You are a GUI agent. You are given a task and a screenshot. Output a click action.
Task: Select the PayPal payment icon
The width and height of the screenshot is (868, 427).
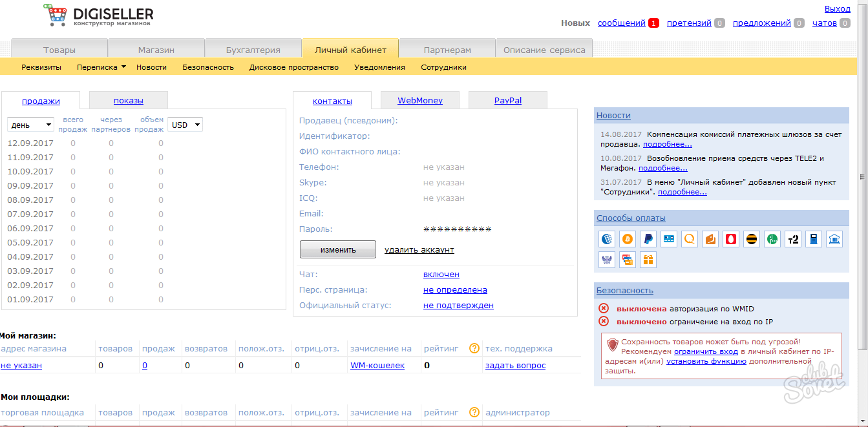tap(648, 239)
